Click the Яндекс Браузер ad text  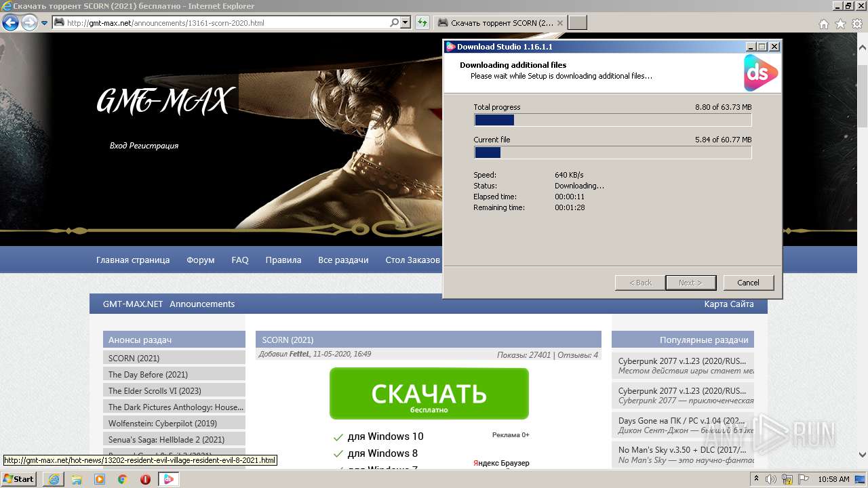tap(501, 463)
